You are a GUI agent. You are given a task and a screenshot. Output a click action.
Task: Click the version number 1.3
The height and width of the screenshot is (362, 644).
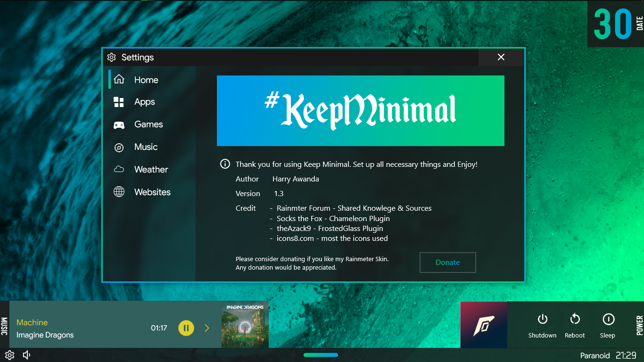(x=279, y=194)
